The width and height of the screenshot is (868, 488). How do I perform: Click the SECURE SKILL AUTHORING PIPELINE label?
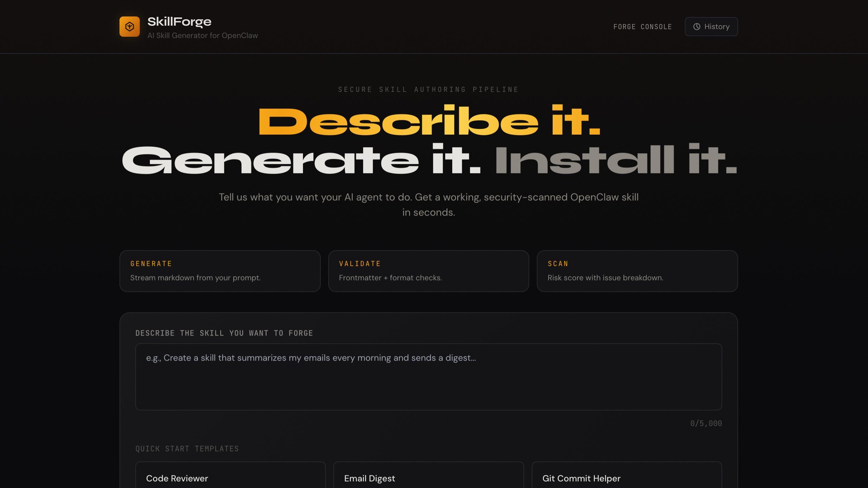(x=428, y=89)
